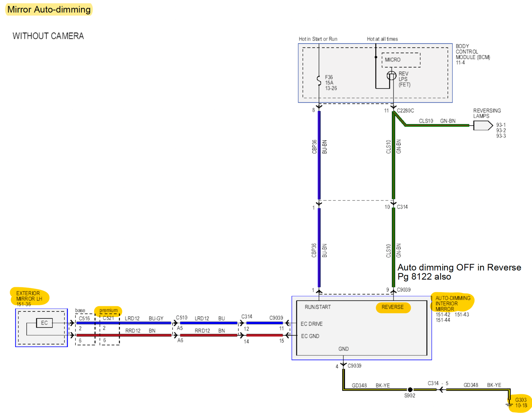Click the blue LRD12 BU-GY wire
Viewport: 532px width, 413px height.
click(x=144, y=323)
